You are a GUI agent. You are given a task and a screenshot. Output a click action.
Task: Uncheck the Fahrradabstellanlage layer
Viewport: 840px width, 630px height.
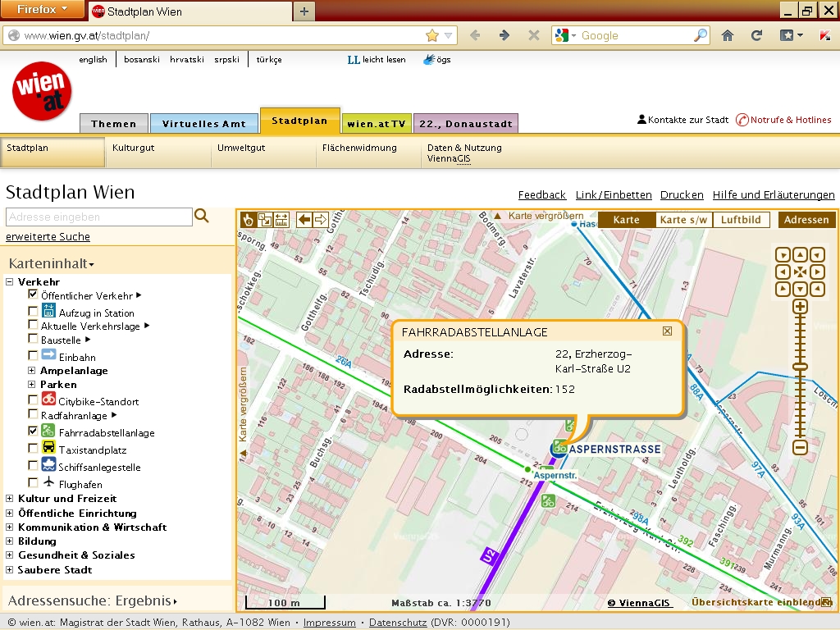33,431
